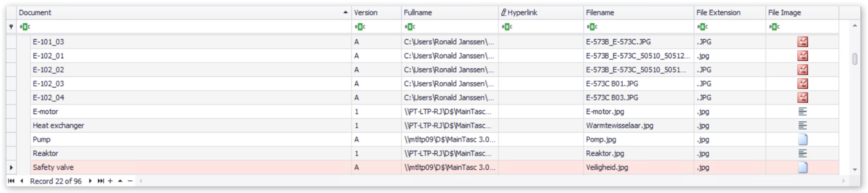
Task: Select the Reaktor document row
Action: (45, 153)
